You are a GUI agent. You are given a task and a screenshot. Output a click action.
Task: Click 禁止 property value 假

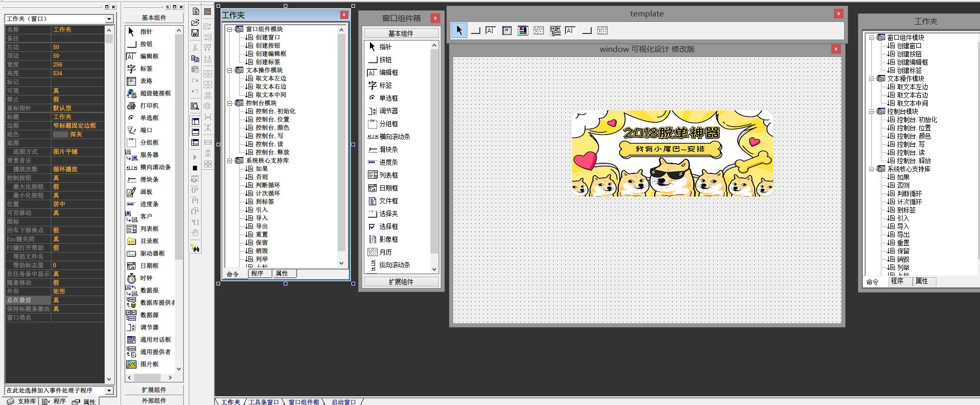(77, 100)
